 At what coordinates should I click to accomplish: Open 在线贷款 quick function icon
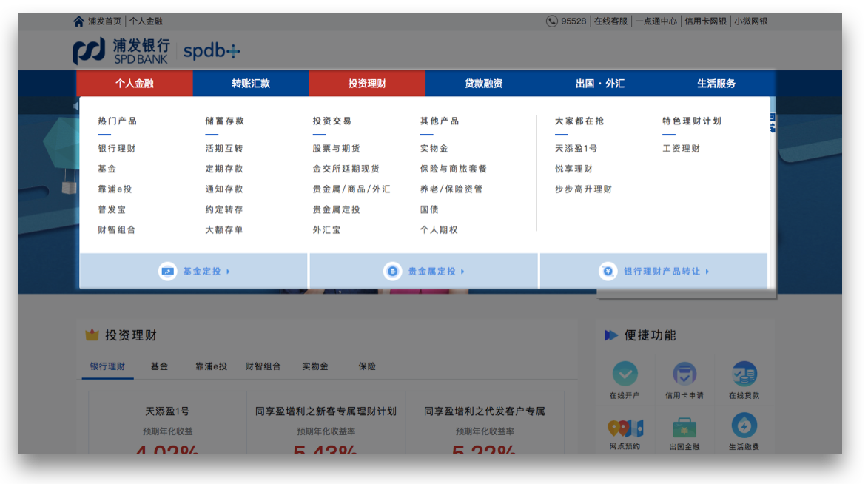pos(744,374)
